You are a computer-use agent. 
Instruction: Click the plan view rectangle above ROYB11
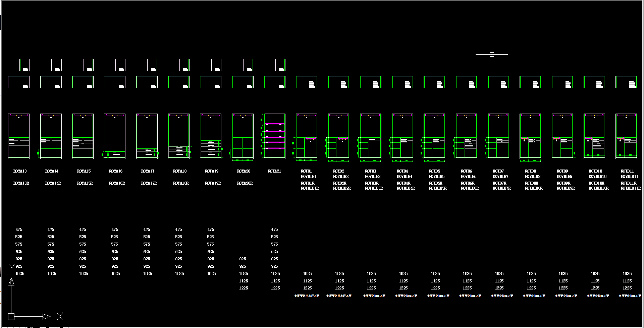click(626, 82)
